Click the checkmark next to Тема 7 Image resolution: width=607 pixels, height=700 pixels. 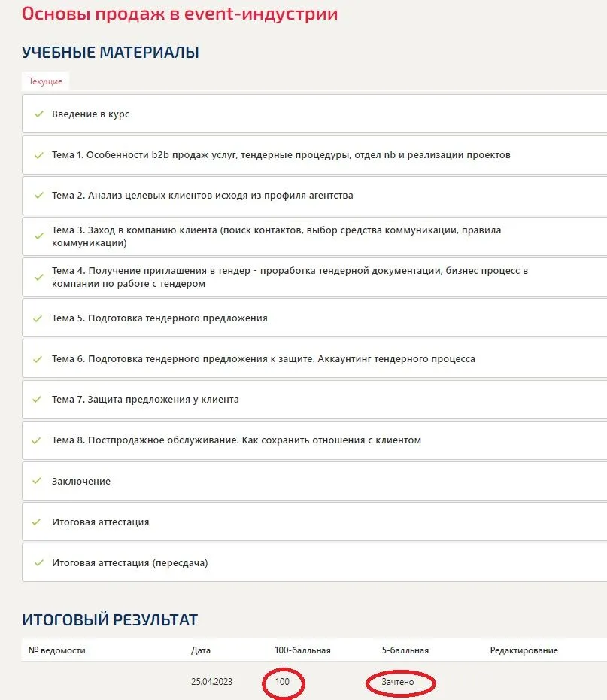tap(37, 400)
